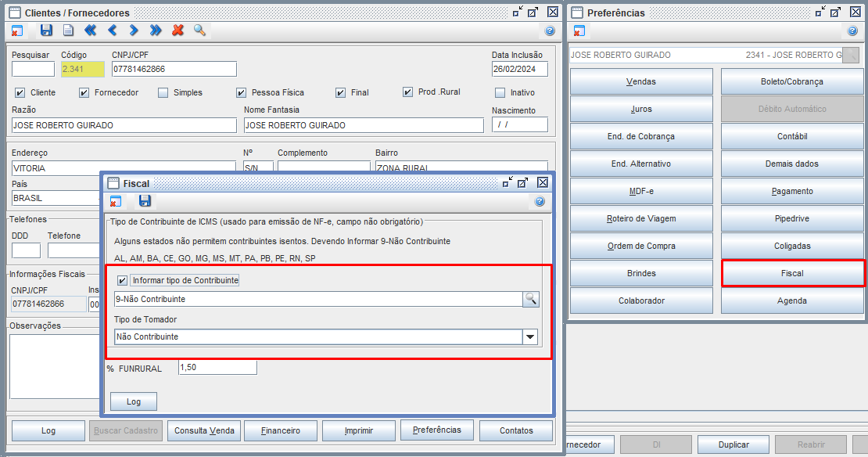The image size is (868, 457).
Task: Open Roteiro de Viagem preferences
Action: (641, 219)
